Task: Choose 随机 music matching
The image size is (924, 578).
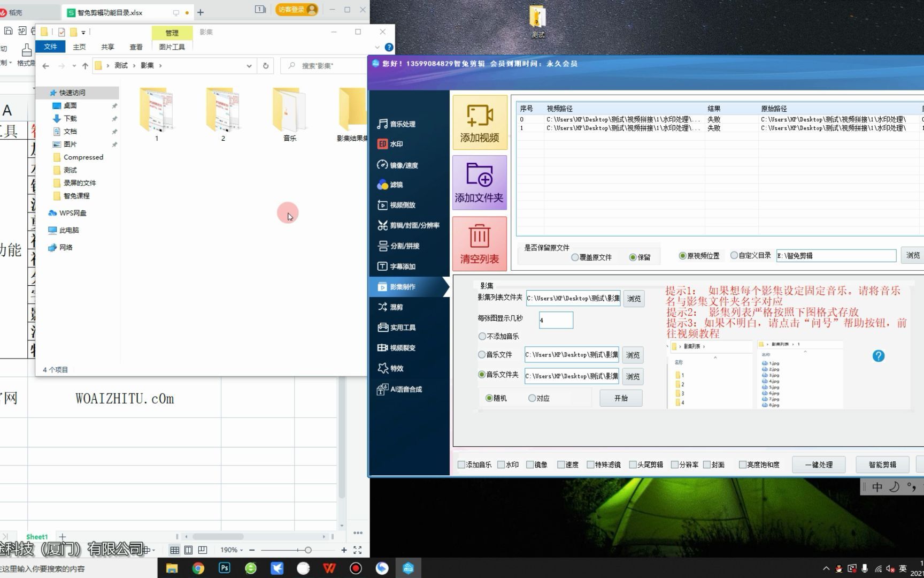Action: 496,398
